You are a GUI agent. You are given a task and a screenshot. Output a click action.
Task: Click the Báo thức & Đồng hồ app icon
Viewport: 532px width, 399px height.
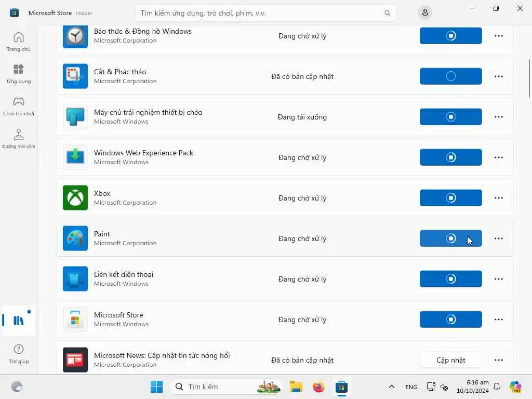75,36
